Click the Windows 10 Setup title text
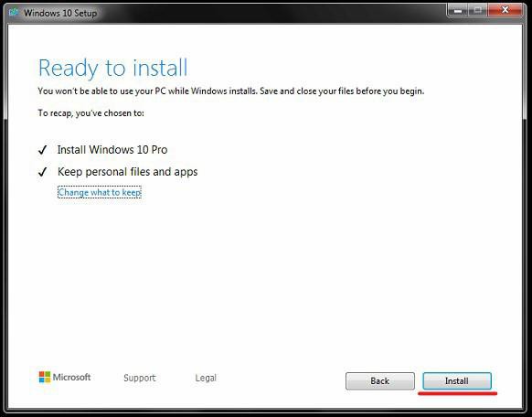532x417 pixels. (x=60, y=13)
